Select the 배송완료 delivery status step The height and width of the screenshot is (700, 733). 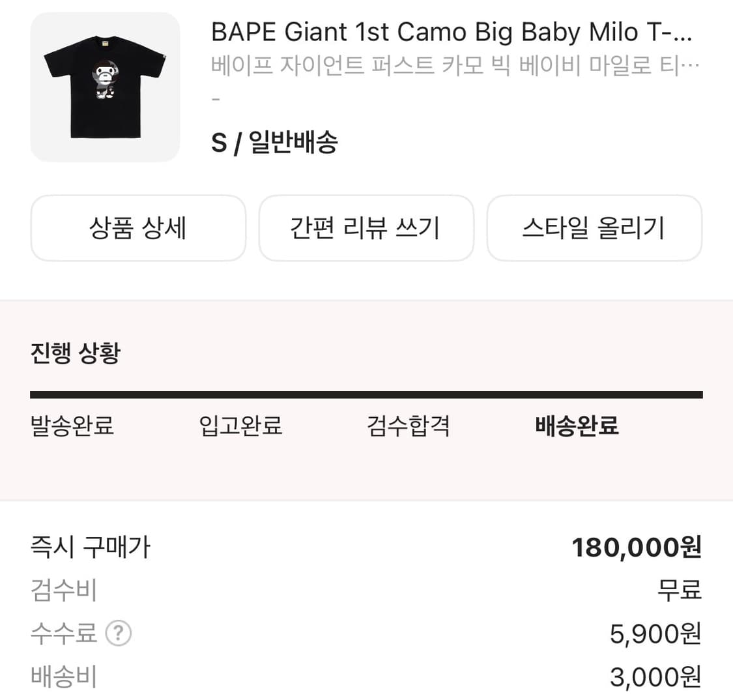point(577,426)
